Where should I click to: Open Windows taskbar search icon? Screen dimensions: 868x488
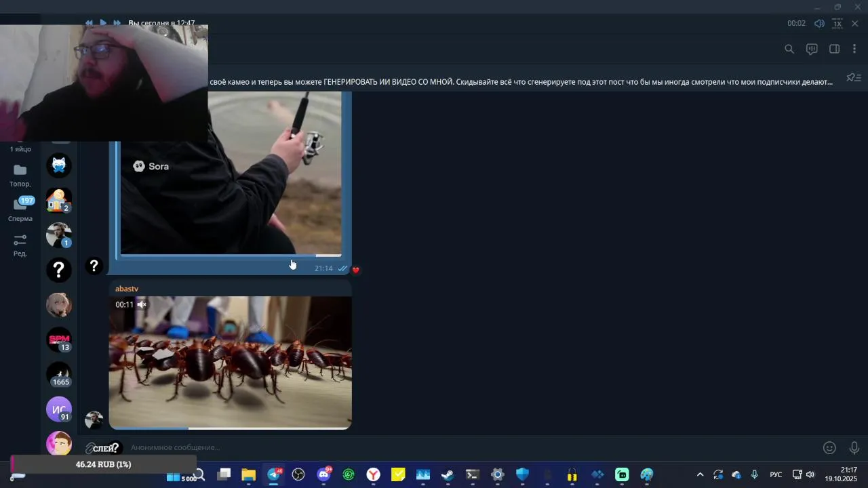click(199, 474)
